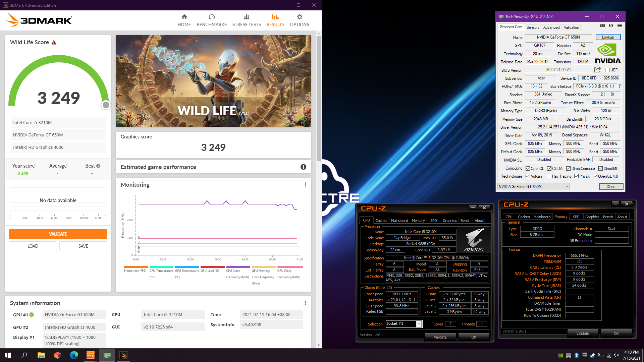Viewport: 644px width, 362px height.
Task: Toggle the PhysX checkbox
Action: 576,176
